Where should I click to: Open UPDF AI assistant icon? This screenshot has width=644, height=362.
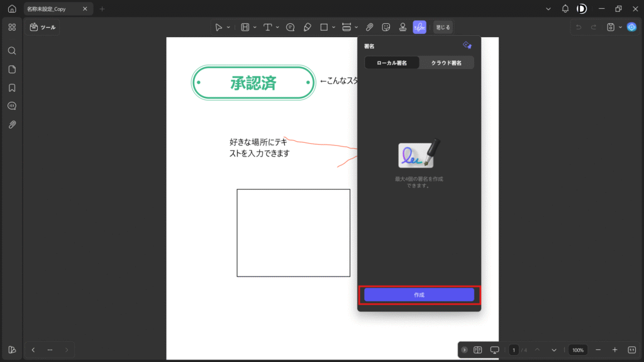click(x=631, y=27)
